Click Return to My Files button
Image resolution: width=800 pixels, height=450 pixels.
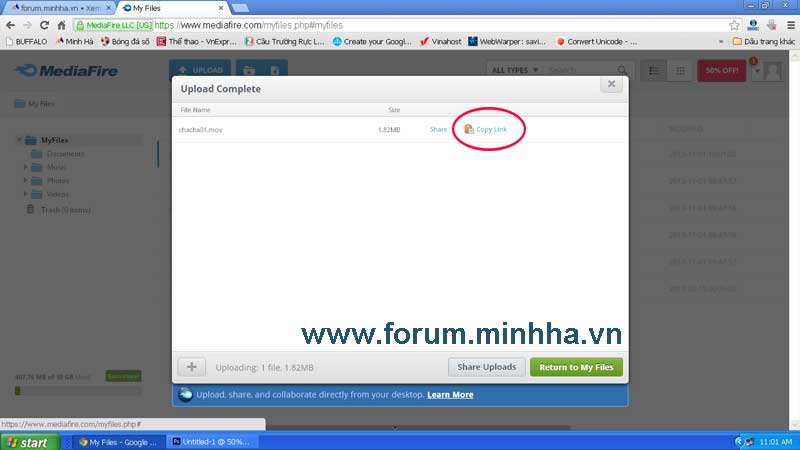pos(576,367)
